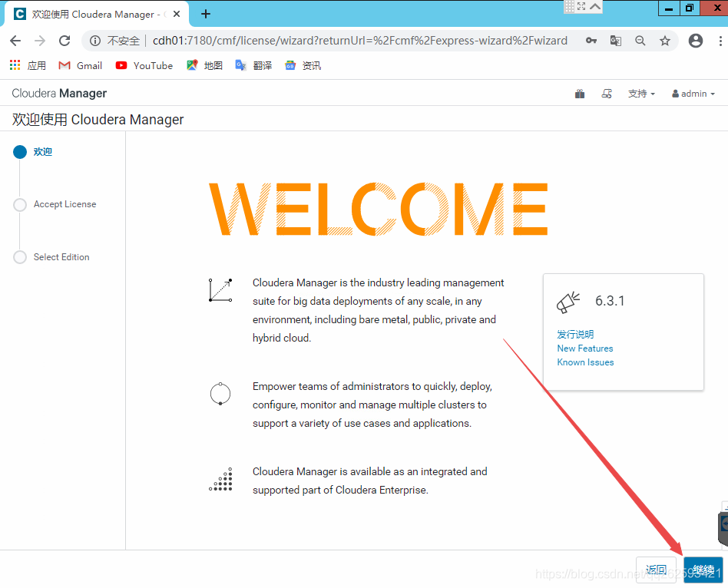Open the Google Translate page icon
Viewport: 728px width, 588px height.
click(x=616, y=41)
